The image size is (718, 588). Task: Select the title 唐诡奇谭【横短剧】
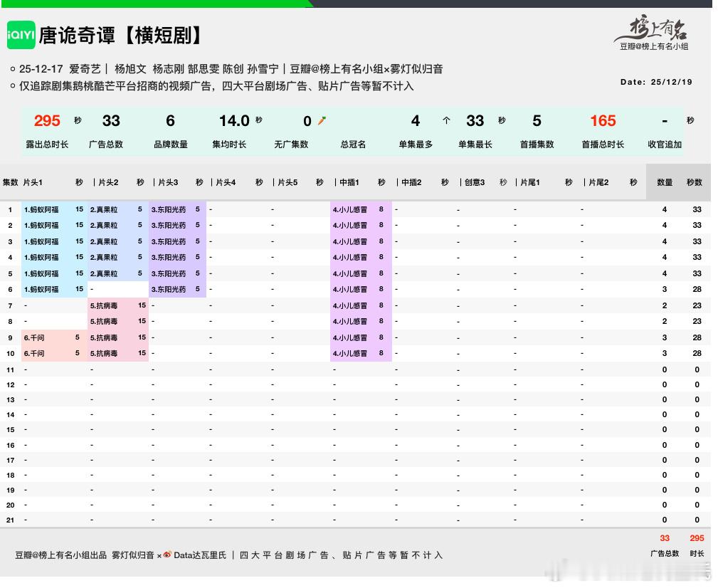click(120, 36)
